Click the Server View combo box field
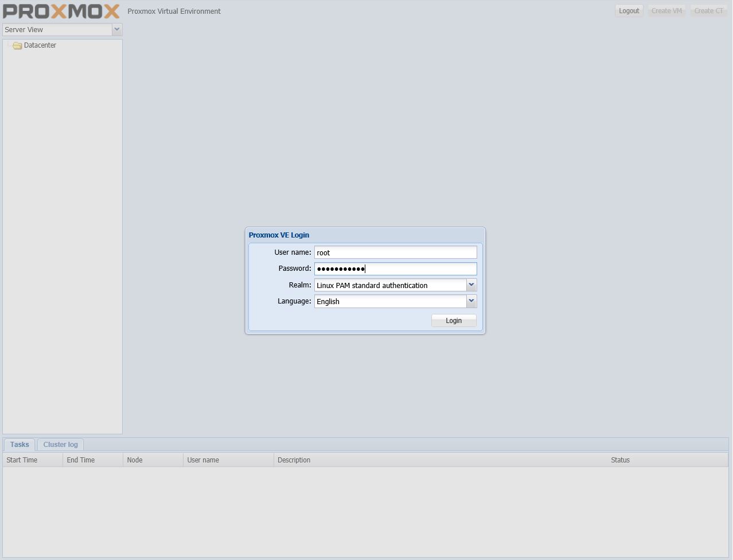 pos(57,29)
